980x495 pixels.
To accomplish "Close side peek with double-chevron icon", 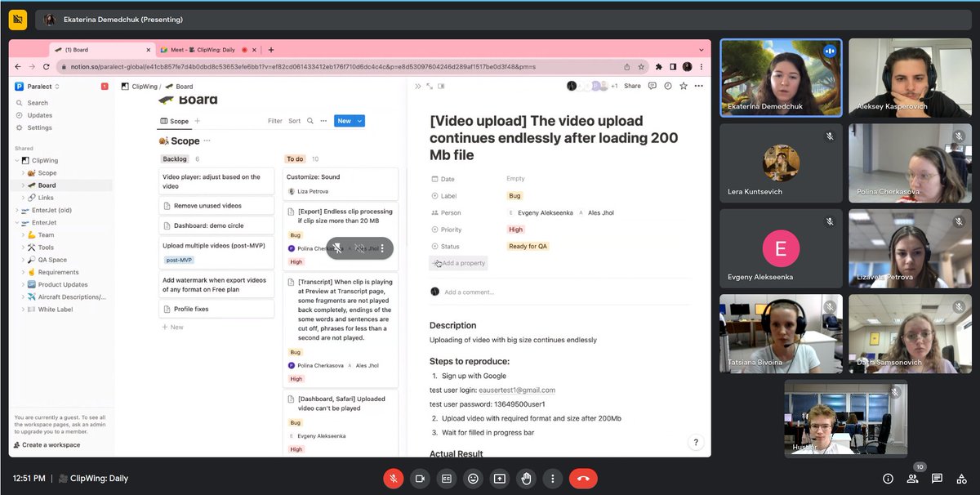I will (x=418, y=86).
